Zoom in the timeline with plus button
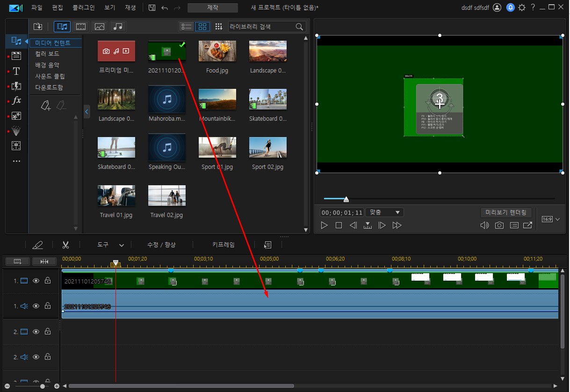The image size is (570, 392). (x=57, y=386)
